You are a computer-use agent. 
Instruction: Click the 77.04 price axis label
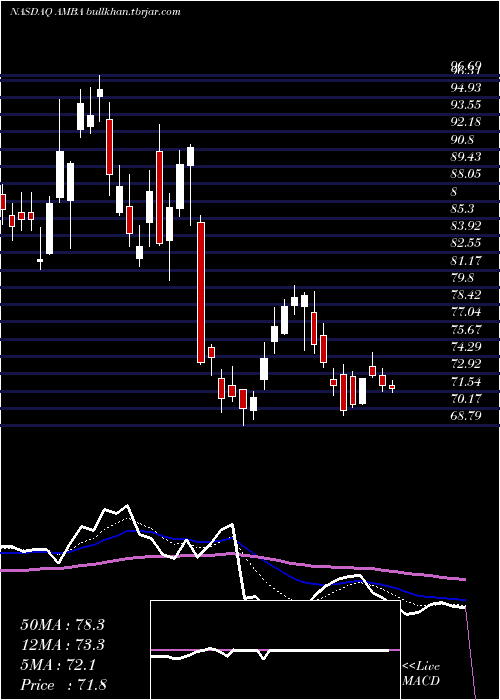coord(466,312)
